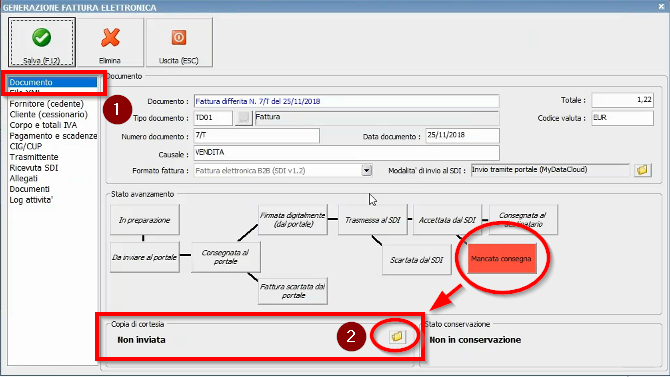This screenshot has width=670, height=377.
Task: Click the Causale field VENDITA
Action: [x=347, y=153]
